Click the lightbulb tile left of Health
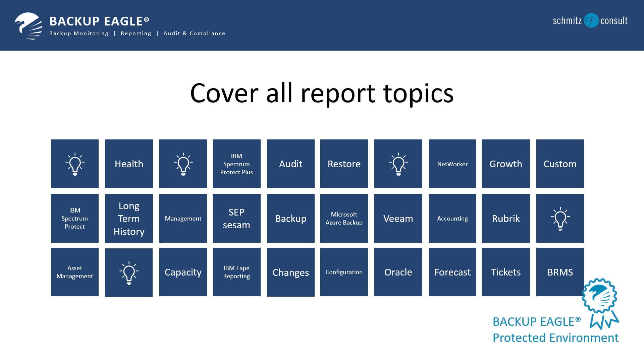This screenshot has width=644, height=362. 75,164
